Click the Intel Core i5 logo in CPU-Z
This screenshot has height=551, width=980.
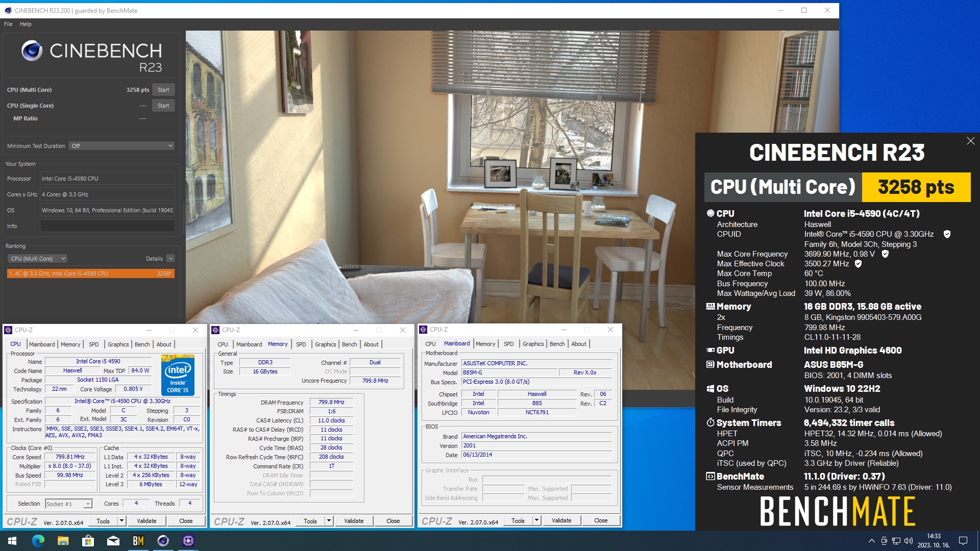178,375
